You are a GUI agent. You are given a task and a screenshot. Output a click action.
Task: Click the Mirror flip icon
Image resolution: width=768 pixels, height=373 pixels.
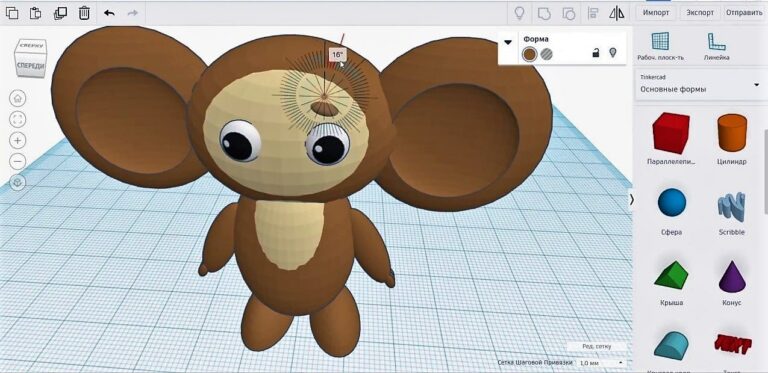pyautogui.click(x=617, y=13)
